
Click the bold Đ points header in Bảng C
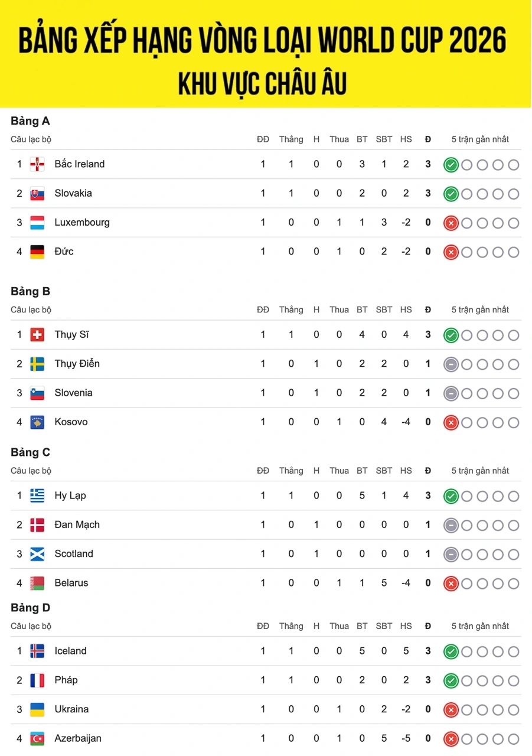428,471
